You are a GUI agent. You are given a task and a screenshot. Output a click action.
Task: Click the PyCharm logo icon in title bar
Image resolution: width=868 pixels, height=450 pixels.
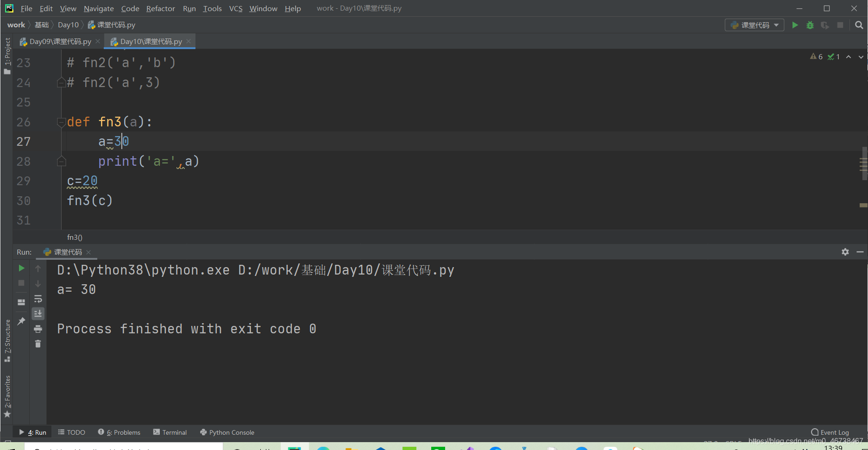(x=9, y=8)
